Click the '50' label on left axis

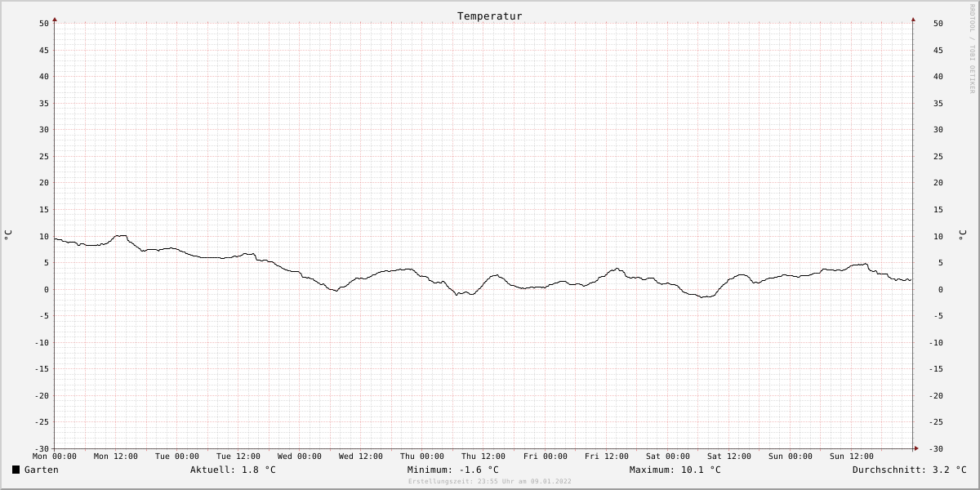coord(44,24)
